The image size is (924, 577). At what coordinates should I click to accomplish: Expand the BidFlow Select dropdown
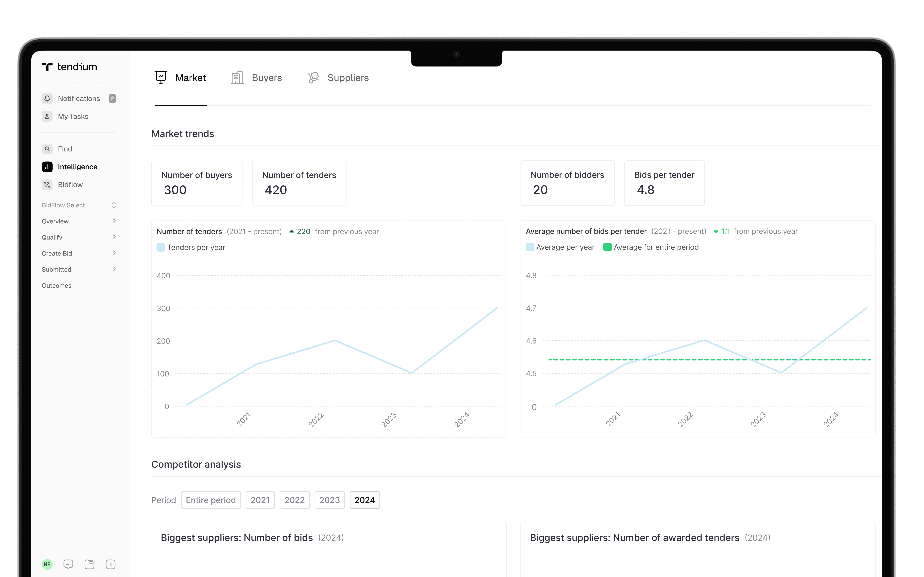tap(114, 205)
